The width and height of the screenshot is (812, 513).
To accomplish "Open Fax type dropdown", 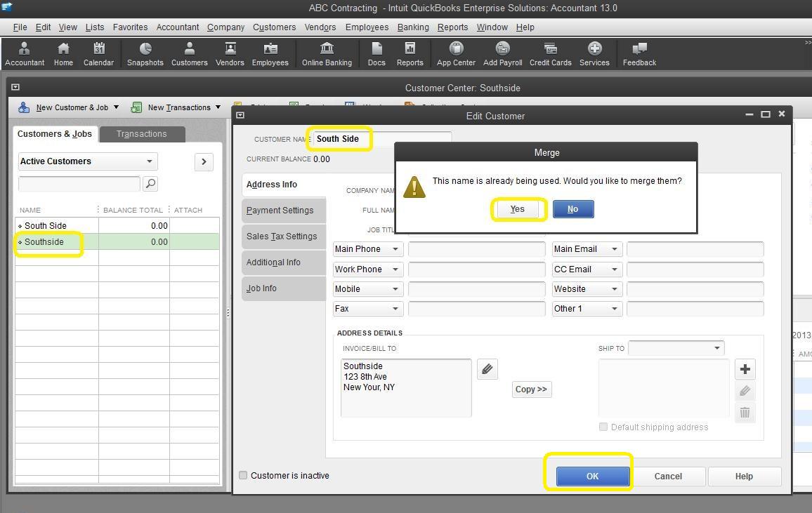I will point(367,309).
